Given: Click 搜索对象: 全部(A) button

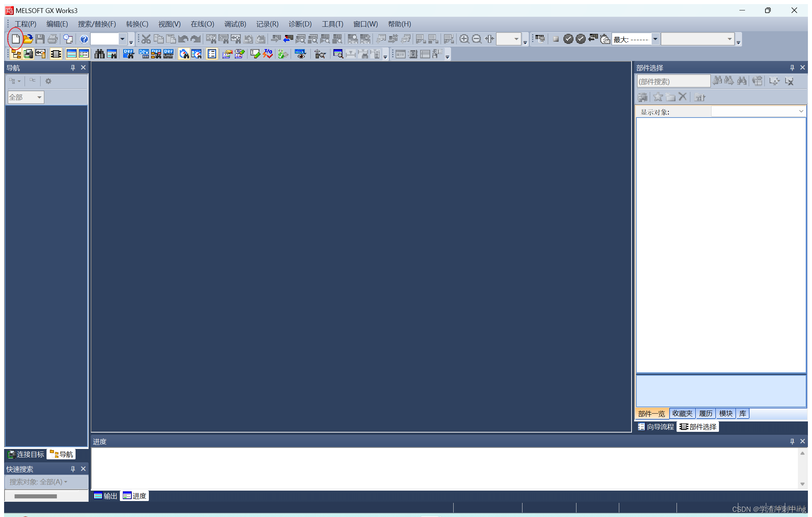Looking at the screenshot, I should (38, 482).
